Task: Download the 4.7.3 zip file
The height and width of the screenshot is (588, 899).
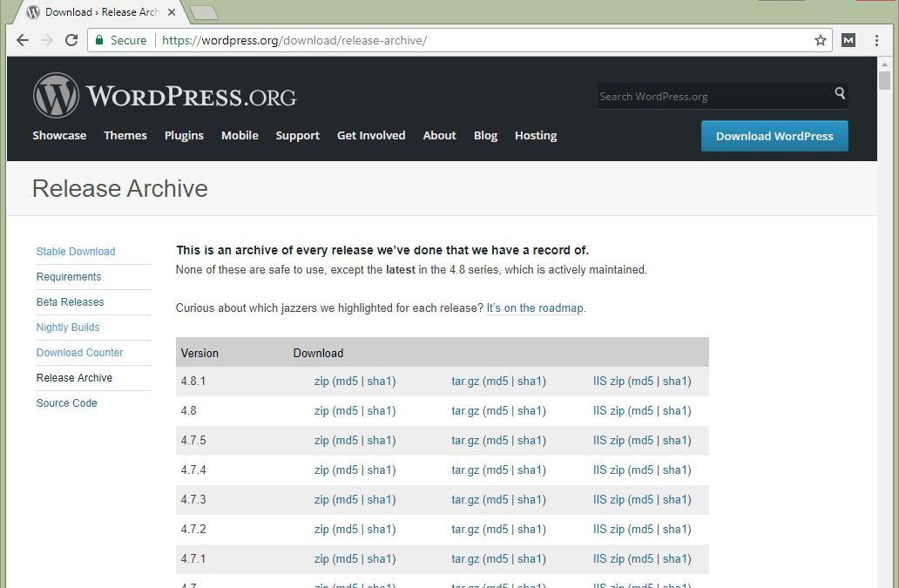Action: (321, 500)
